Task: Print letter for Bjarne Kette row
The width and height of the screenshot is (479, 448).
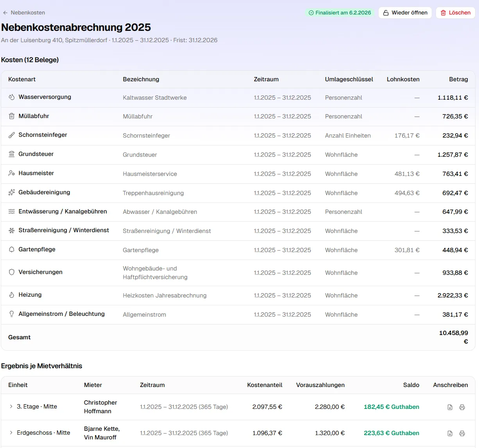Action: click(462, 434)
